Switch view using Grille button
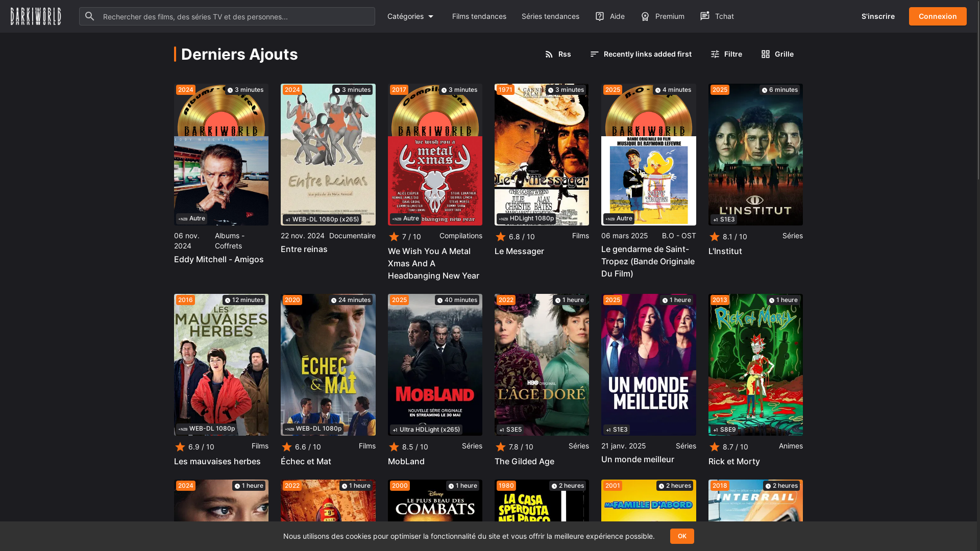Image resolution: width=980 pixels, height=551 pixels. click(777, 54)
